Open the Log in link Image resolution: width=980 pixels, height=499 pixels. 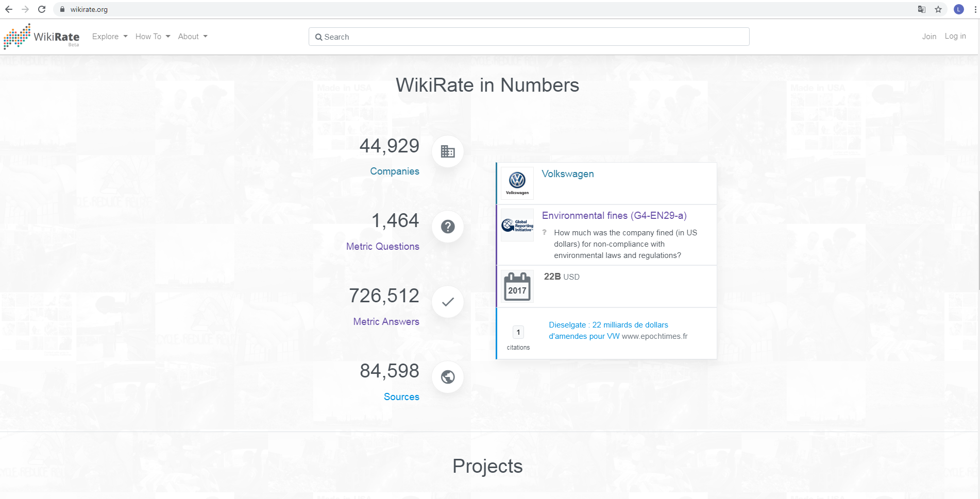pyautogui.click(x=955, y=36)
